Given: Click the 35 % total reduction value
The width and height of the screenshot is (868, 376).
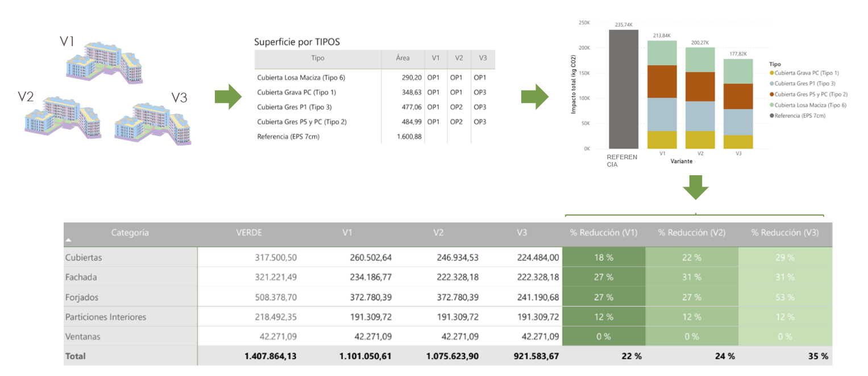Looking at the screenshot, I should pos(817,356).
